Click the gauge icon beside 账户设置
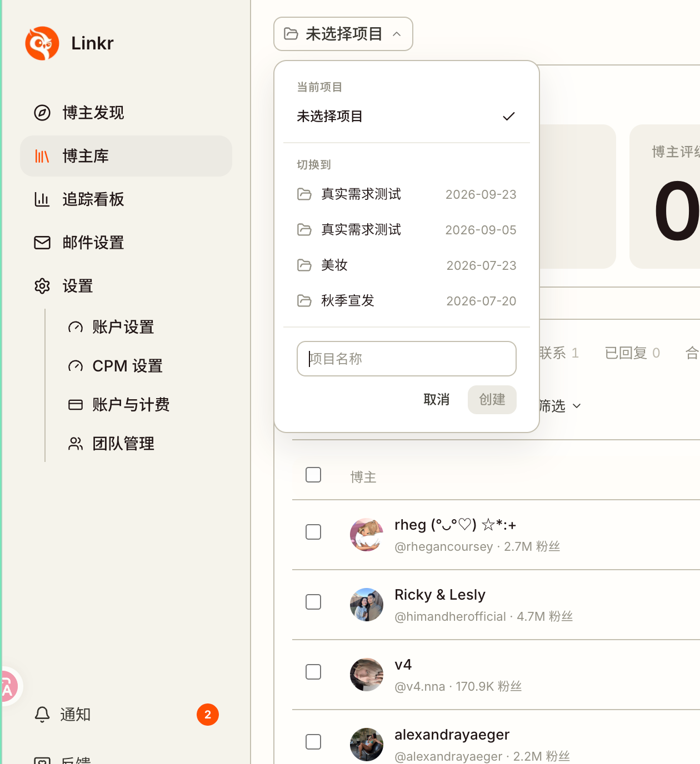Viewport: 700px width, 764px height. (76, 327)
